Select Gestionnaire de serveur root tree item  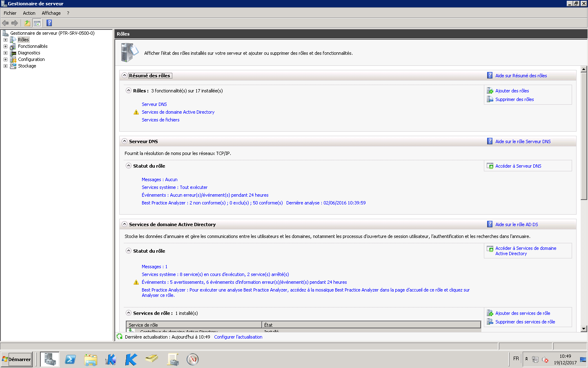(x=52, y=33)
